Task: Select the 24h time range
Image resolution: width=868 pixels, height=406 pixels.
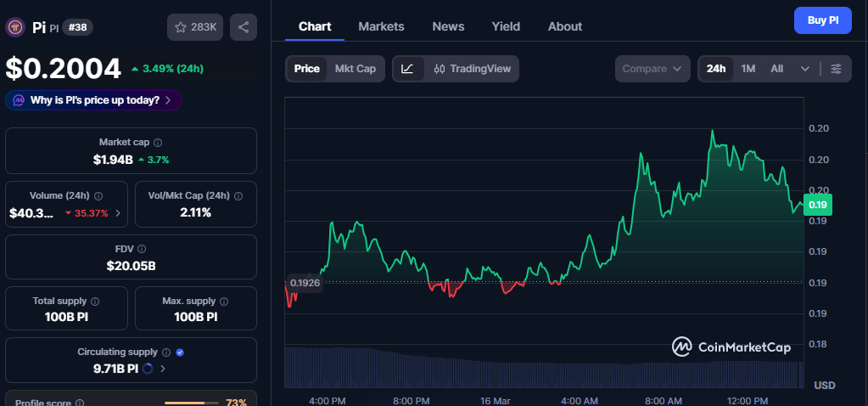Action: click(x=716, y=69)
